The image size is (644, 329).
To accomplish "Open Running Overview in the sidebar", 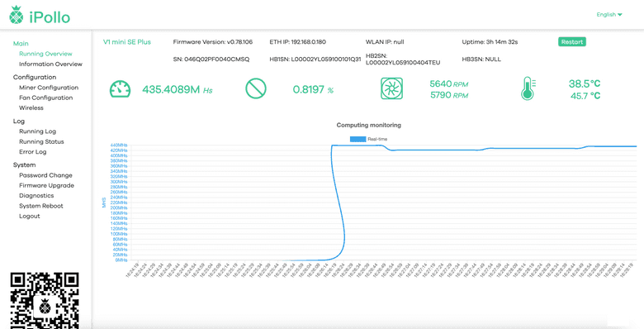I will point(45,54).
